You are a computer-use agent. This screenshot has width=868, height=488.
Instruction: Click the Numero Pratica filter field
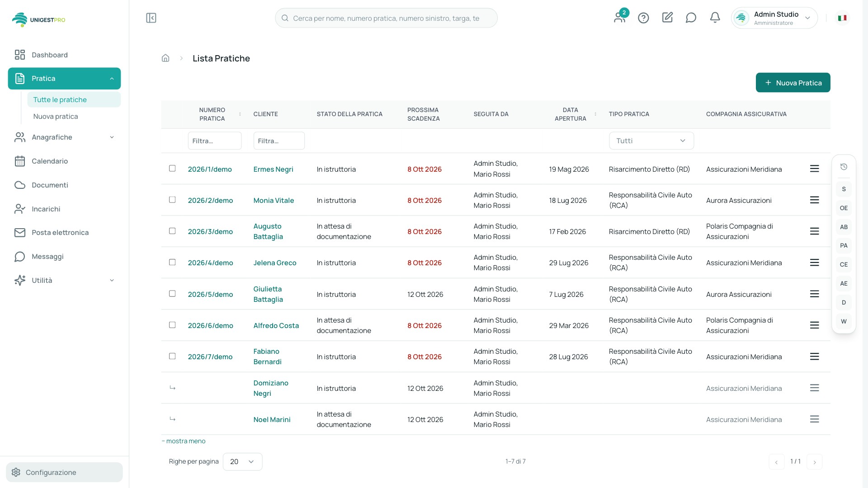pyautogui.click(x=214, y=141)
